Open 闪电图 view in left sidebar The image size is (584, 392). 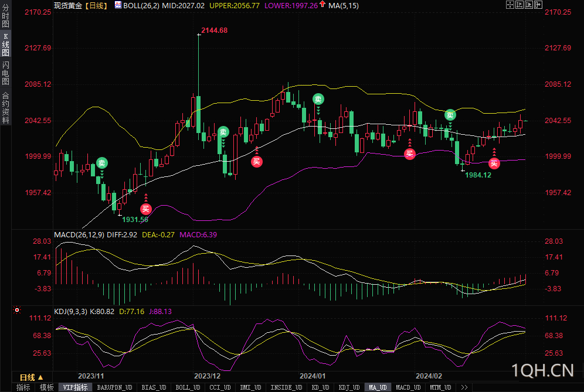pos(6,73)
